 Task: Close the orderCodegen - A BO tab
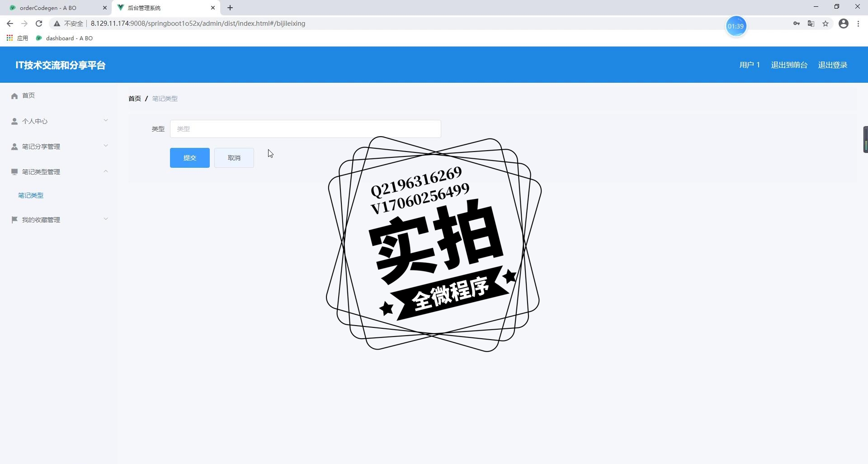click(x=105, y=8)
